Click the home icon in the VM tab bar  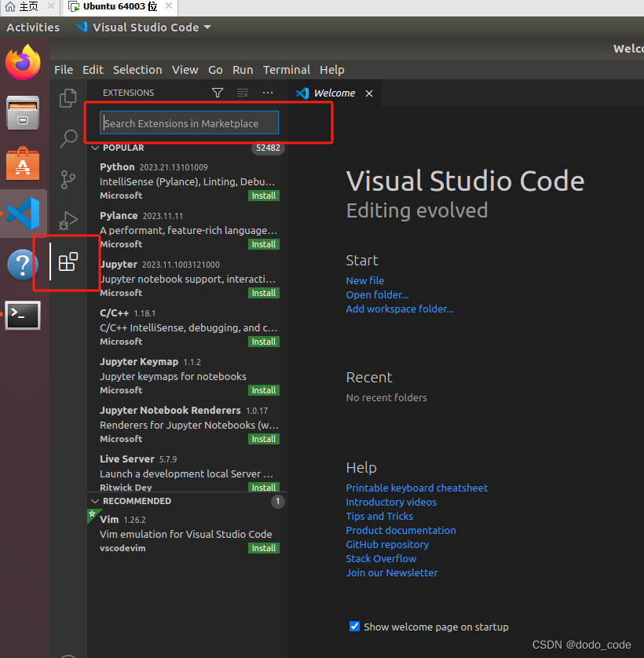[x=10, y=6]
